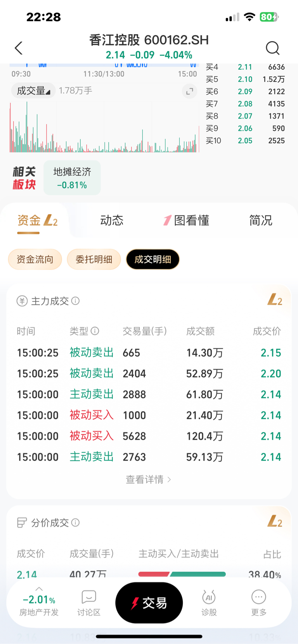Tap info icon next to 主力成交
Viewport: 298px width, 644px height.
coord(76,301)
